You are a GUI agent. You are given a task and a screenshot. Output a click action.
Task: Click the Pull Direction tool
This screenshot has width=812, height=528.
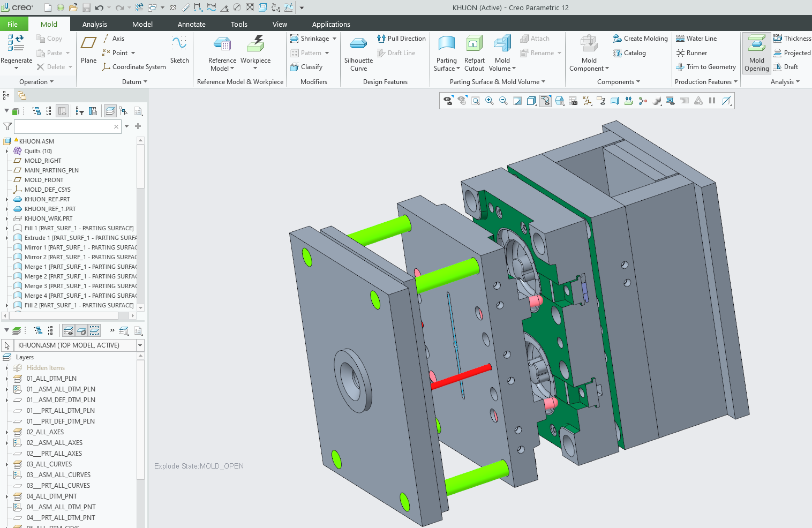401,39
